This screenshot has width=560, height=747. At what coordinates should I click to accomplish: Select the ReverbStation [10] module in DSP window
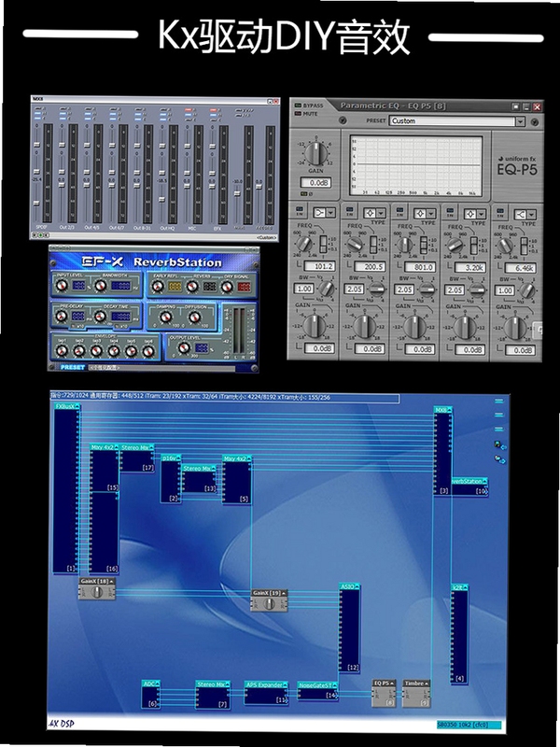tap(469, 487)
